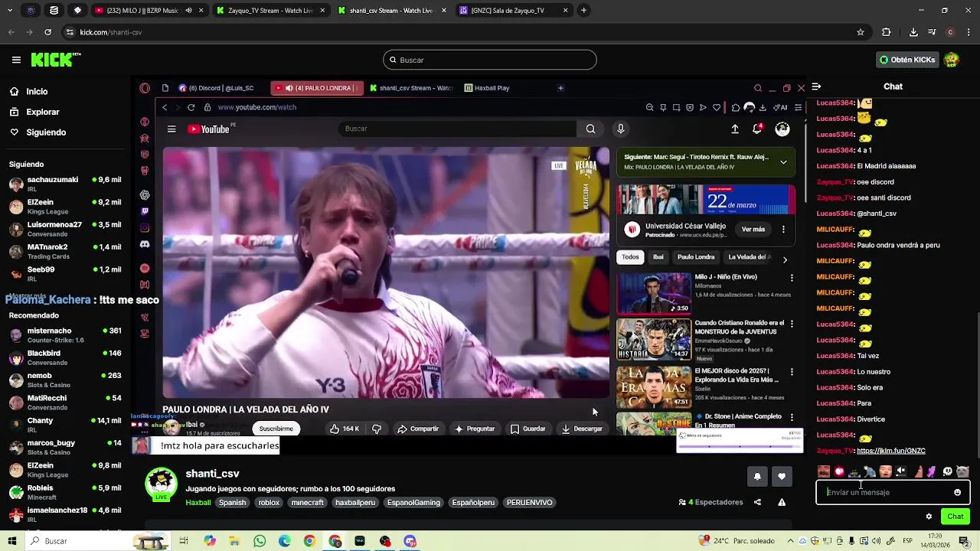The width and height of the screenshot is (980, 551).
Task: Open Task View on the taskbar
Action: click(184, 541)
